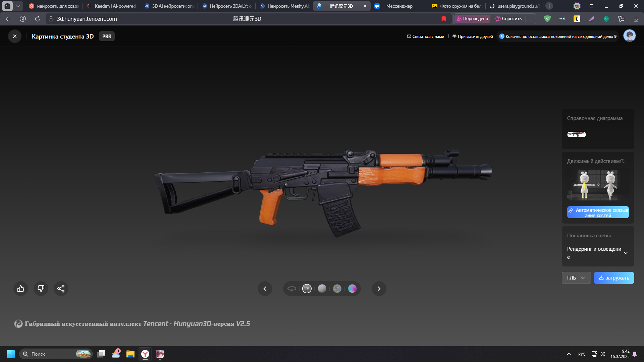The width and height of the screenshot is (644, 362).
Task: Open the user profile avatar
Action: pos(629,36)
